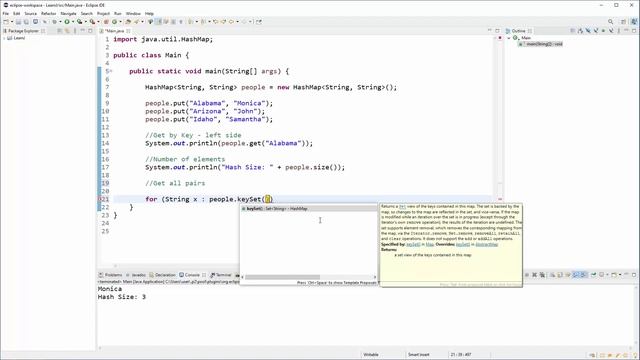Click the error marker on line 21

[x=100, y=199]
